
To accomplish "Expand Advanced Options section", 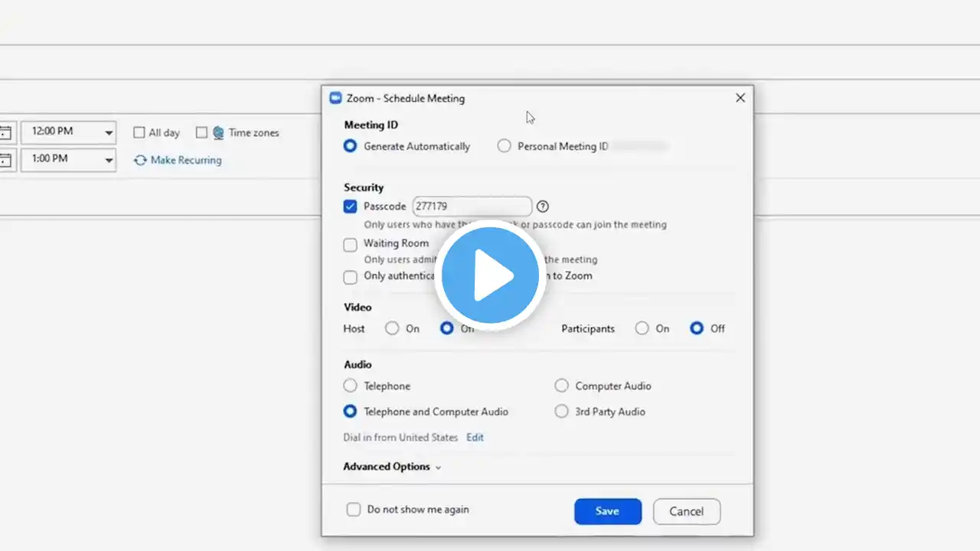I will [x=392, y=467].
